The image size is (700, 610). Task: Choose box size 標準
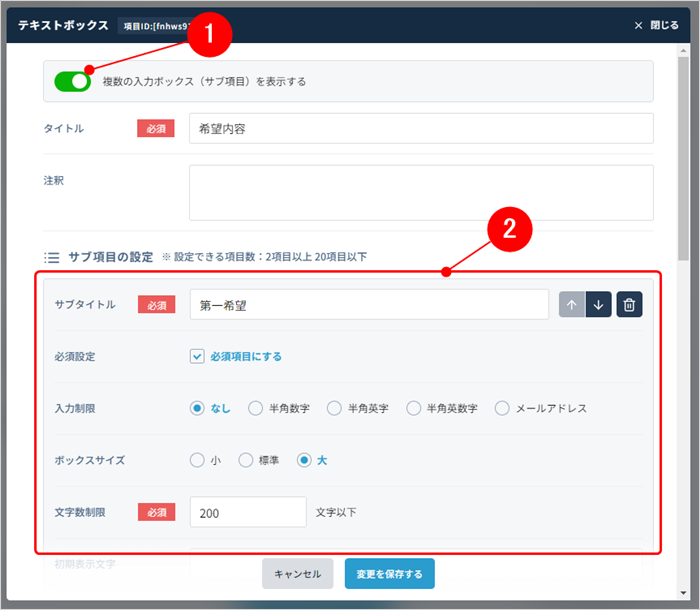coord(246,460)
